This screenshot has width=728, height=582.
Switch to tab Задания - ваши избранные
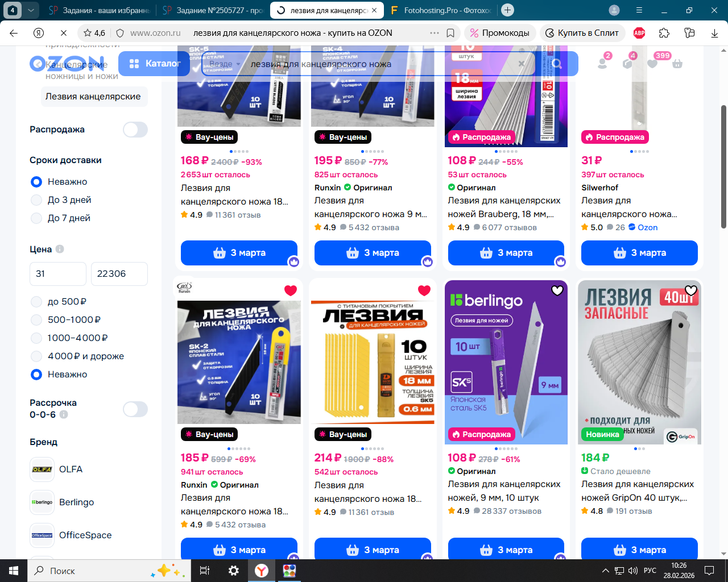coord(99,10)
